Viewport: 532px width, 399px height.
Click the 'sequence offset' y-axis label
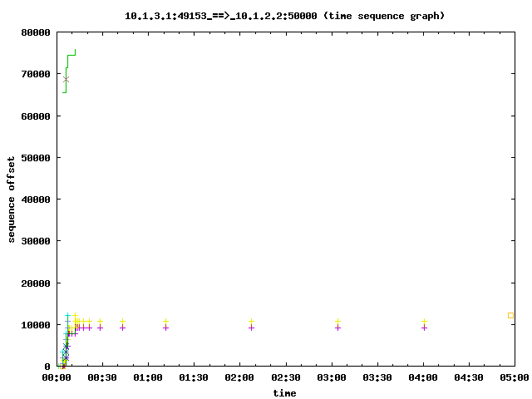[x=12, y=199]
